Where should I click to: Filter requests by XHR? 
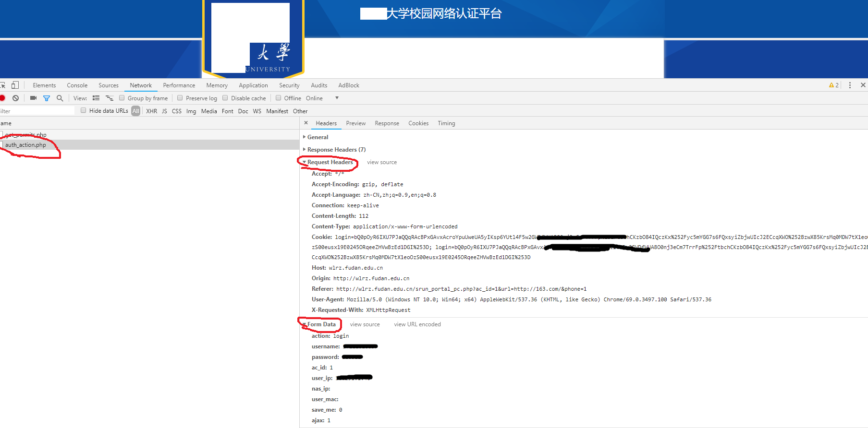click(x=152, y=111)
